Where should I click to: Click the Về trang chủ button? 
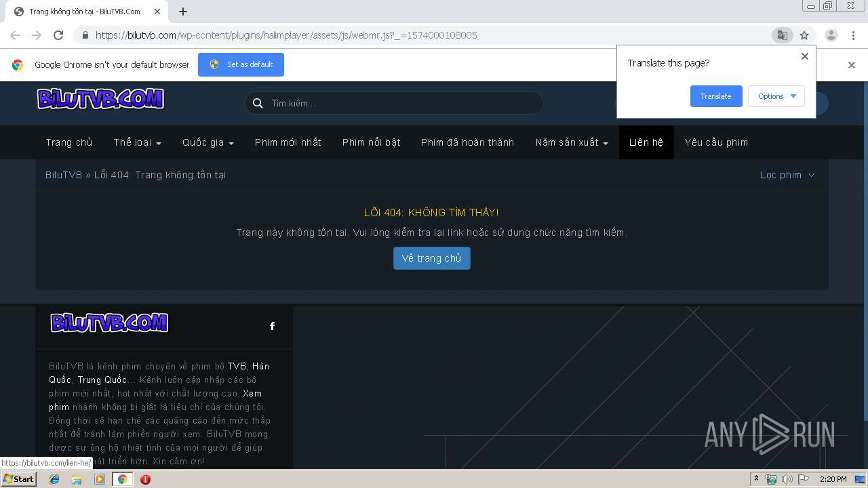(x=431, y=258)
